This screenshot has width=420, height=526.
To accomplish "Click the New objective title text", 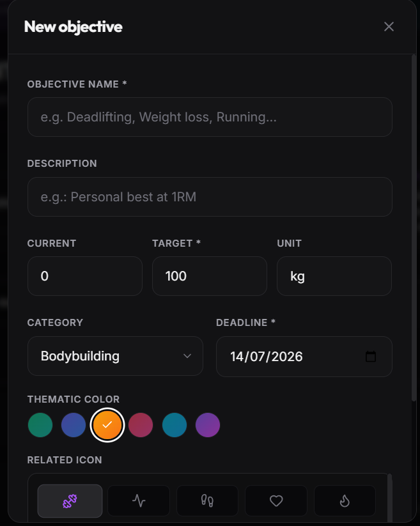I will point(73,27).
